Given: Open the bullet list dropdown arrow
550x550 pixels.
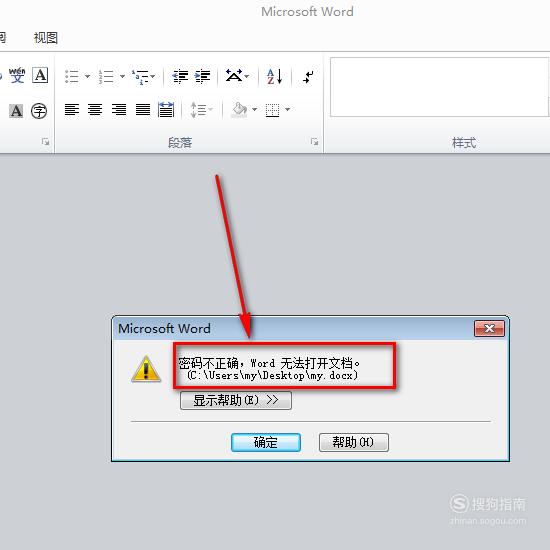Looking at the screenshot, I should [x=87, y=76].
